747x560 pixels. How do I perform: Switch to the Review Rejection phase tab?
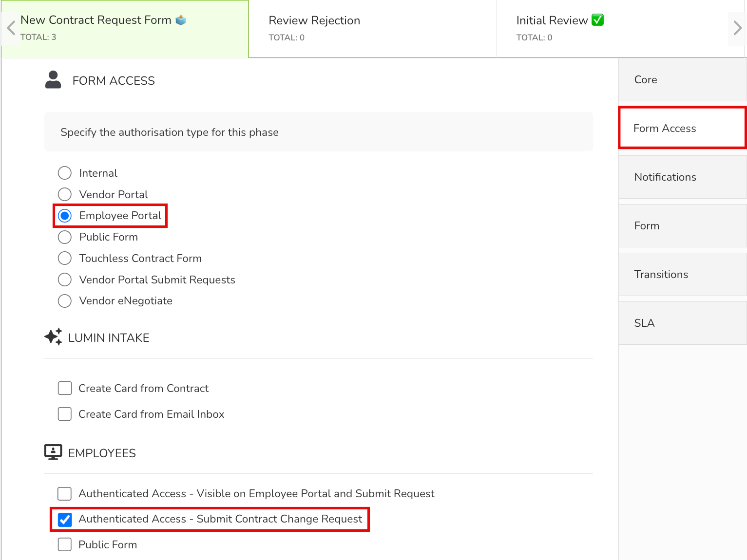(373, 29)
